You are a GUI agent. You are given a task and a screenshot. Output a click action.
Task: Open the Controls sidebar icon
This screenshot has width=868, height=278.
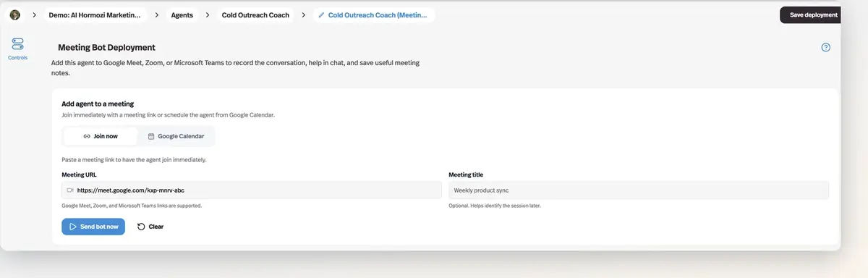tap(17, 49)
